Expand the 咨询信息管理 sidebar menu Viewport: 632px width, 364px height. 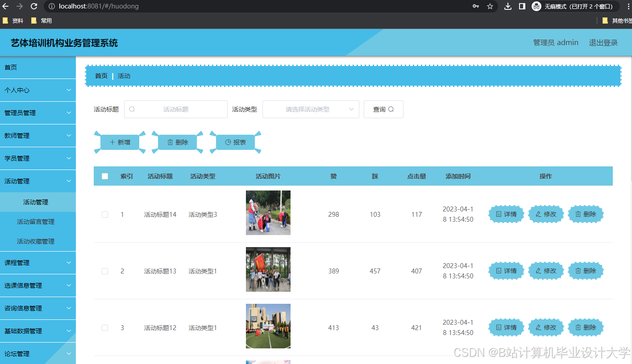click(x=38, y=308)
